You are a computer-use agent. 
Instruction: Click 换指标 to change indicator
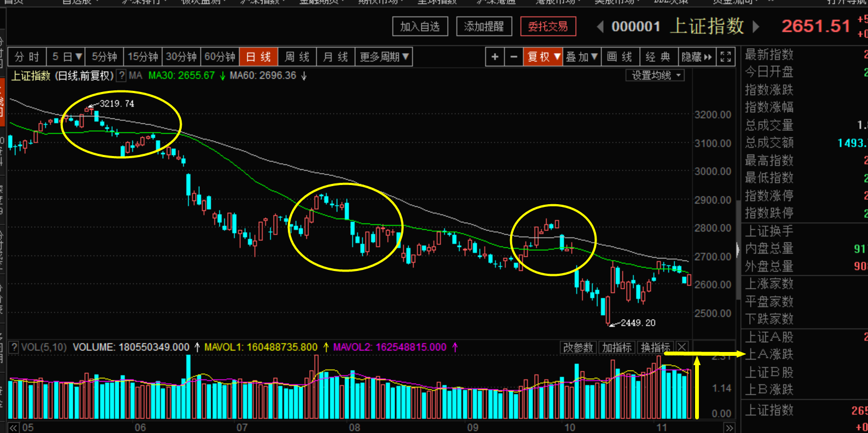pyautogui.click(x=656, y=347)
